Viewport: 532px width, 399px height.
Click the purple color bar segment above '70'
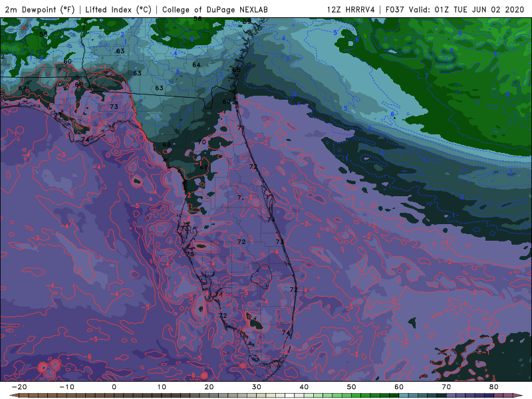pyautogui.click(x=452, y=396)
